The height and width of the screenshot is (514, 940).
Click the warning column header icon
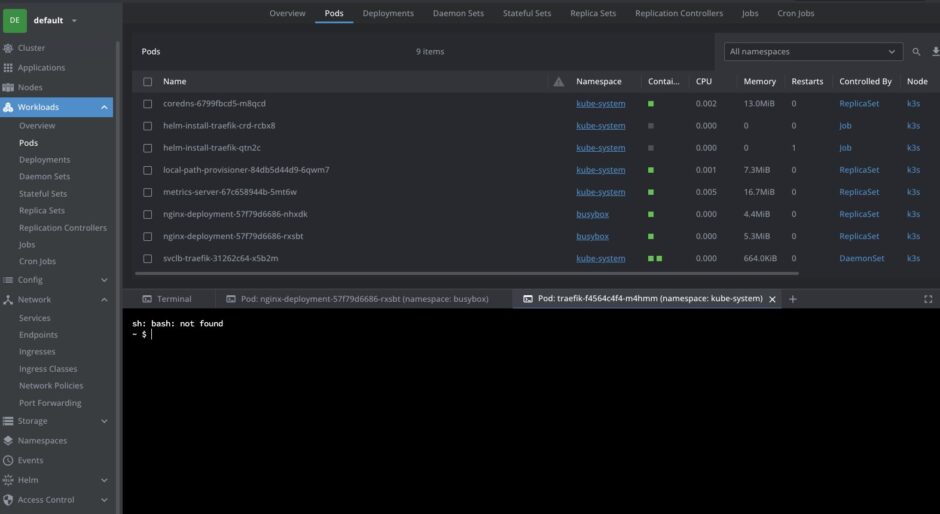(x=558, y=82)
